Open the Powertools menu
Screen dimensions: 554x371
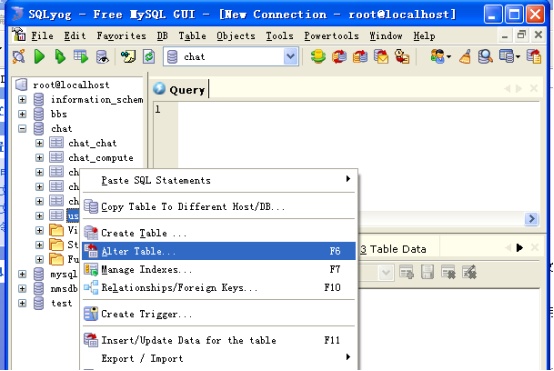click(331, 36)
